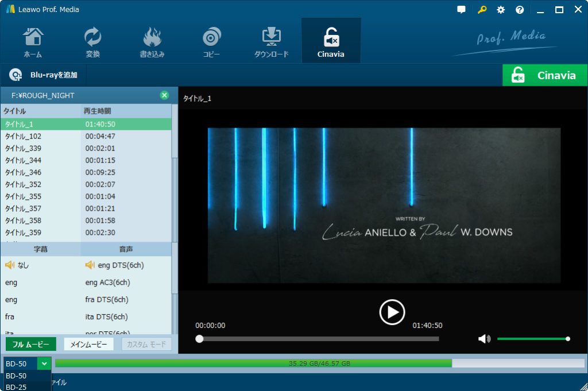Select title row タイトル_102
The image size is (588, 391).
tap(86, 136)
